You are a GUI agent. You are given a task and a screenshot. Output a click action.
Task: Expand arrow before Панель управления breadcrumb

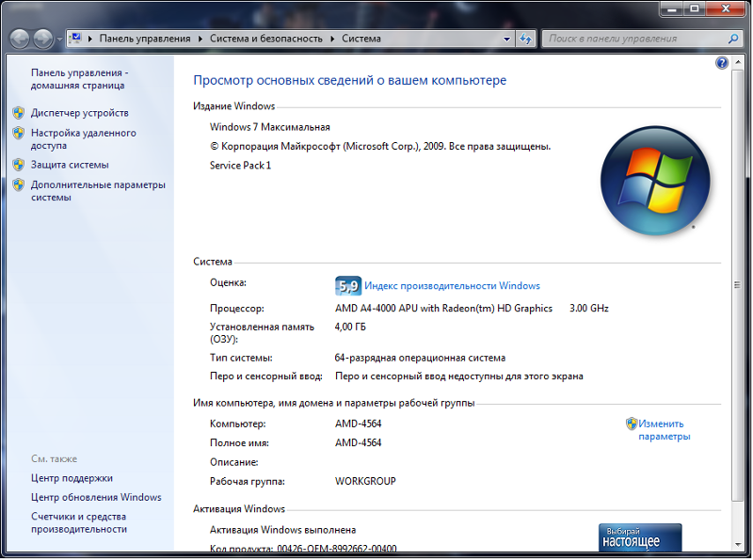pos(89,39)
